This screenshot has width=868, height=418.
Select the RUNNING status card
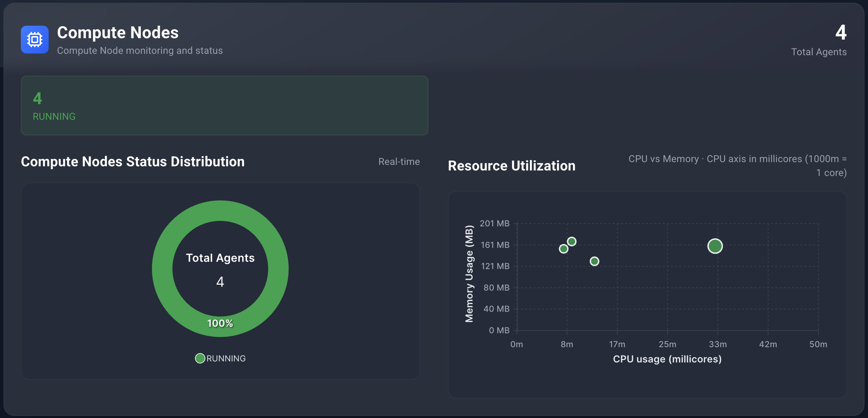tap(224, 106)
